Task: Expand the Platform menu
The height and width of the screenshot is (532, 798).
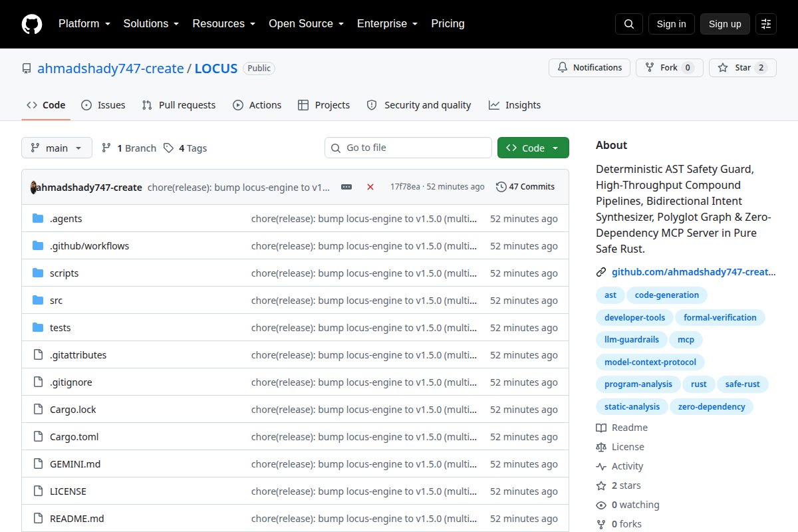Action: click(x=85, y=24)
